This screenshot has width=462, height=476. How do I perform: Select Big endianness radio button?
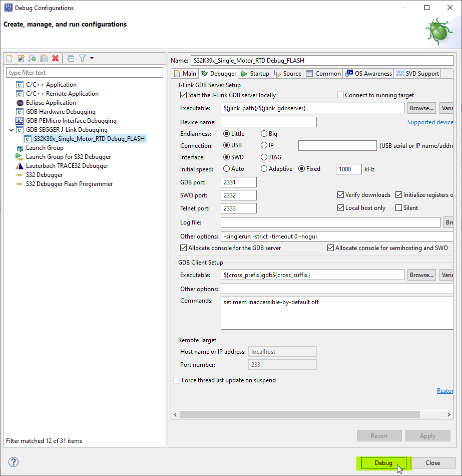click(x=264, y=134)
